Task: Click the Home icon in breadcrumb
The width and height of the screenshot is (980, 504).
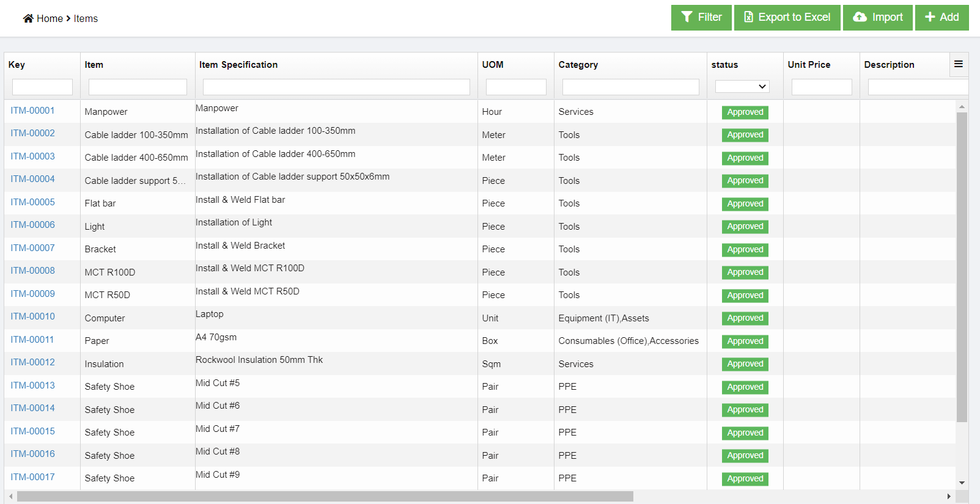Action: (28, 18)
